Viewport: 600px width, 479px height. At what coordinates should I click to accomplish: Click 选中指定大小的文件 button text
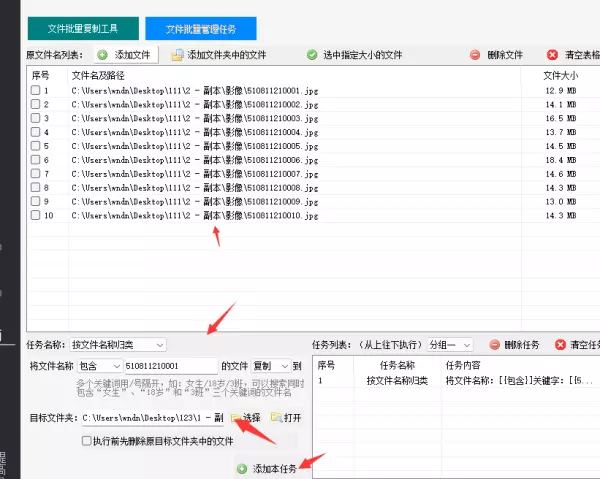coord(363,55)
